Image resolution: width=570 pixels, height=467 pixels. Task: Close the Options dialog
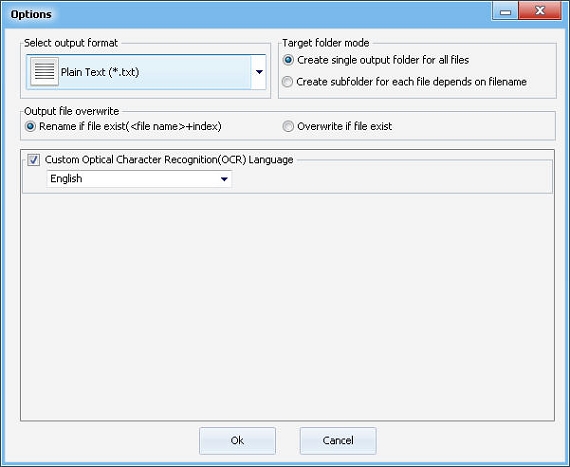point(540,11)
